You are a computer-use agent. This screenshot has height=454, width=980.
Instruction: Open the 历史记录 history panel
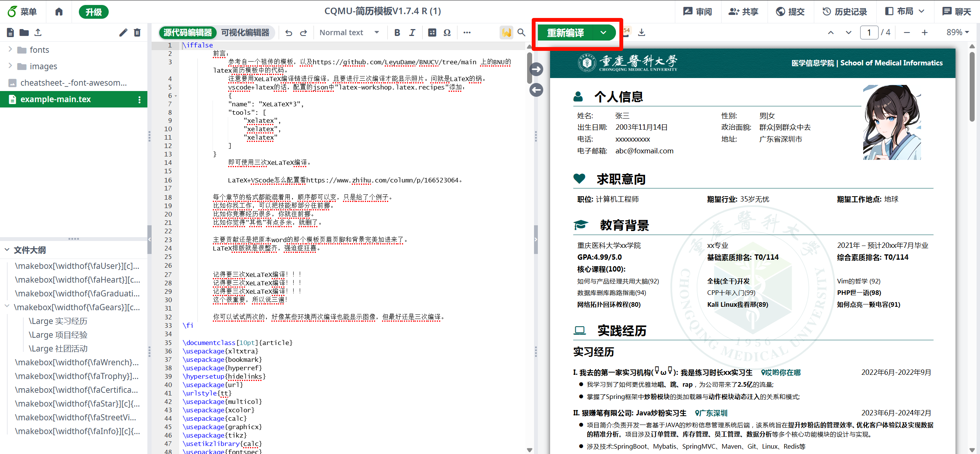pos(844,11)
